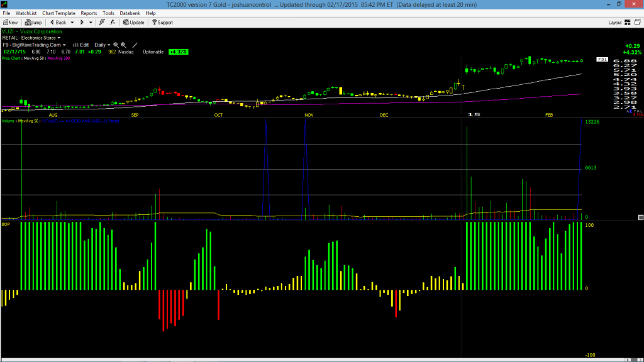Image resolution: width=644 pixels, height=362 pixels.
Task: Click the lightning bolt toolbar icon
Action: (x=102, y=22)
